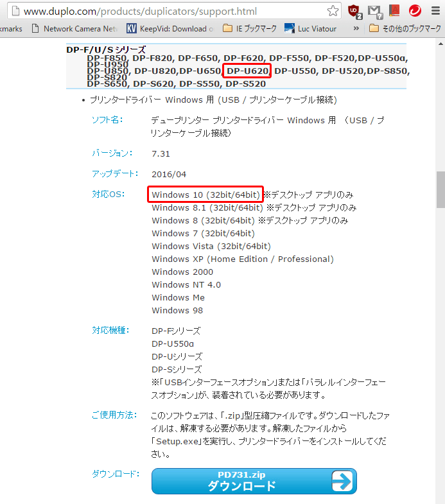Click the アップデート: label
Screen dimensions: 445x504
click(x=115, y=173)
